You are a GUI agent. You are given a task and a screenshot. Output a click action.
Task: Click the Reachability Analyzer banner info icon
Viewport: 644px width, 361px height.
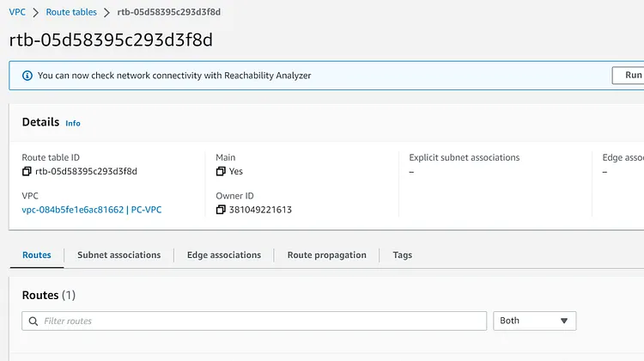27,76
